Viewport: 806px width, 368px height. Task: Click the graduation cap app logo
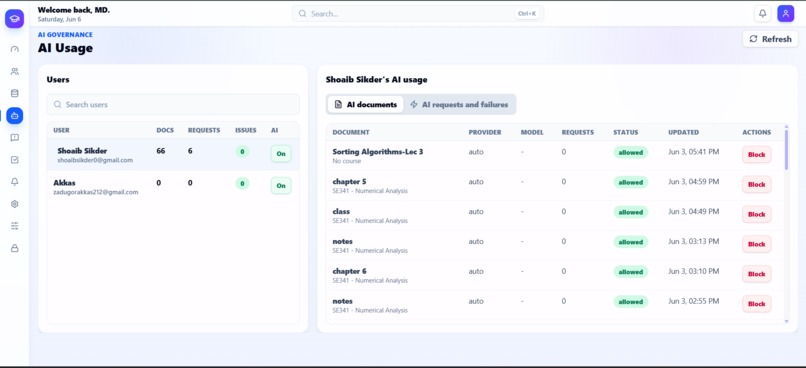(14, 19)
